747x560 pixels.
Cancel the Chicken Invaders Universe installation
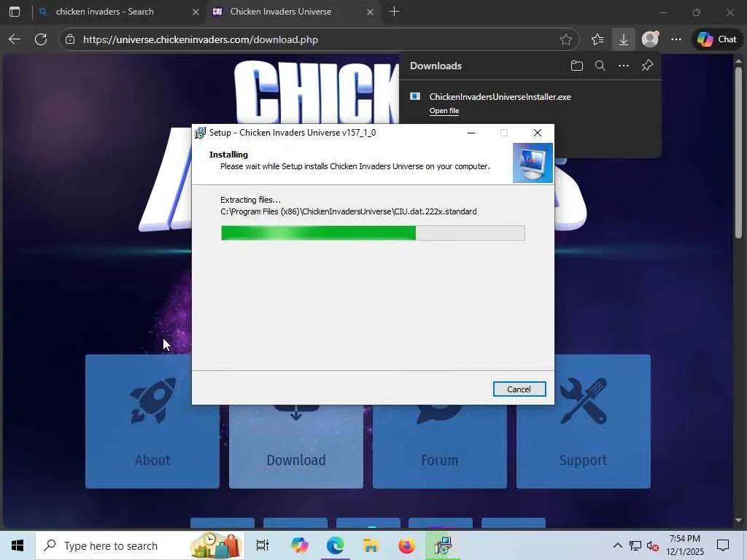pos(519,389)
